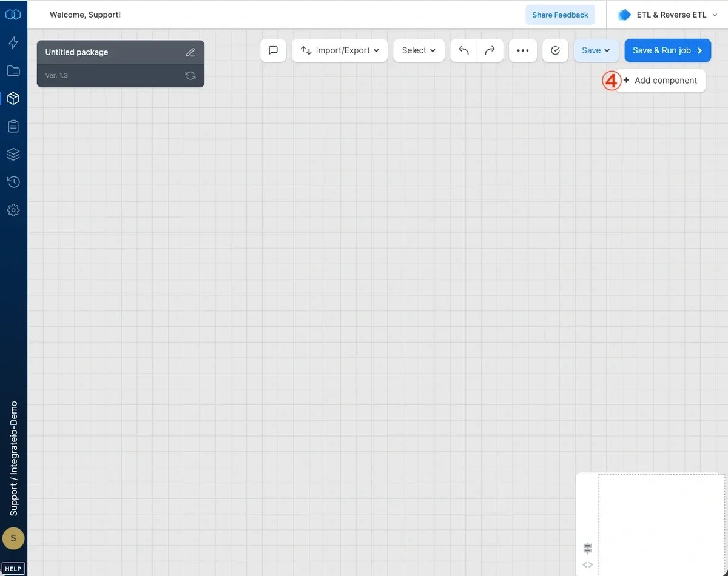Expand the Save button dropdown chevron
This screenshot has width=728, height=576.
pyautogui.click(x=606, y=50)
